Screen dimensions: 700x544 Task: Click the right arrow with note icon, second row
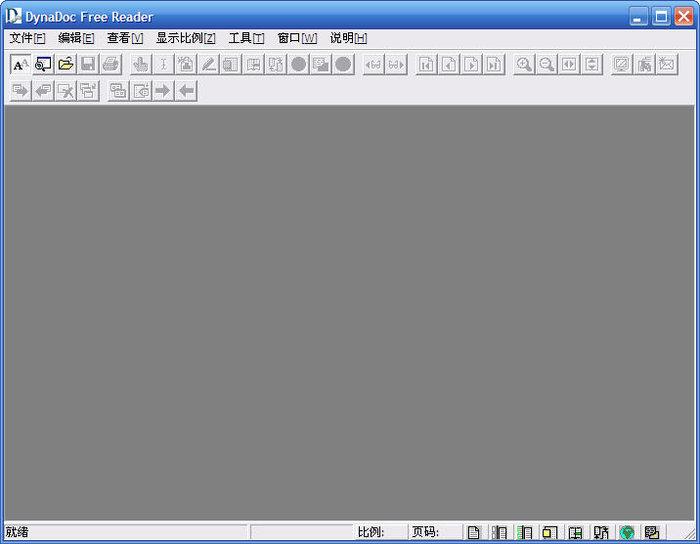21,91
